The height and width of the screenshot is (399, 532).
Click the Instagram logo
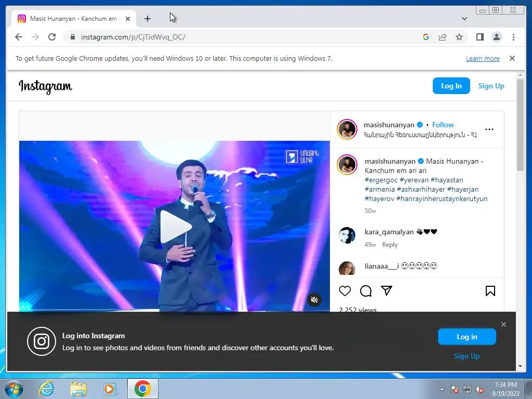point(46,87)
